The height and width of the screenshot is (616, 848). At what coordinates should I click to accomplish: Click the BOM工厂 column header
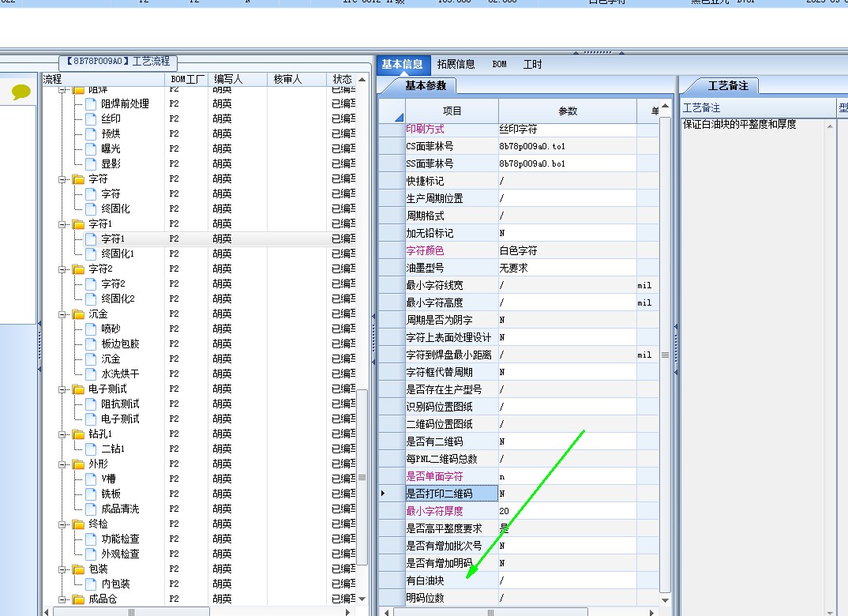186,80
